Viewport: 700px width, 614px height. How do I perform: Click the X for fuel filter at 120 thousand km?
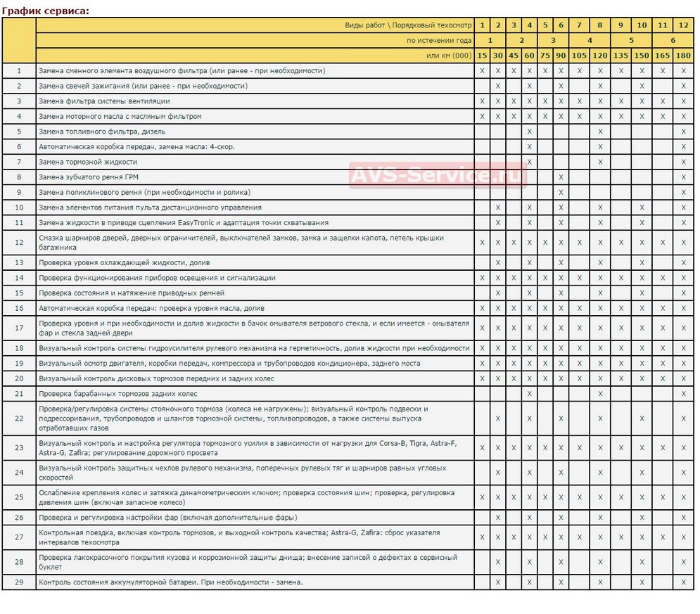(600, 132)
